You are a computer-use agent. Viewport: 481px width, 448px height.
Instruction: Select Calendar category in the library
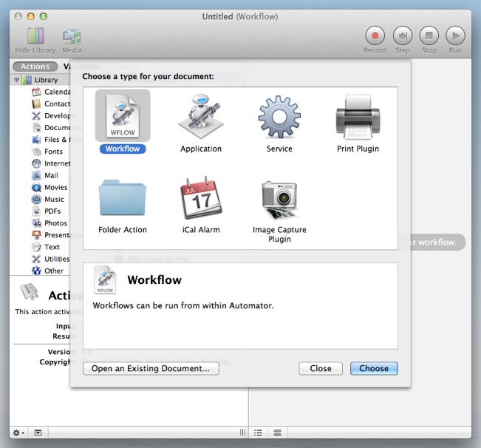(51, 92)
